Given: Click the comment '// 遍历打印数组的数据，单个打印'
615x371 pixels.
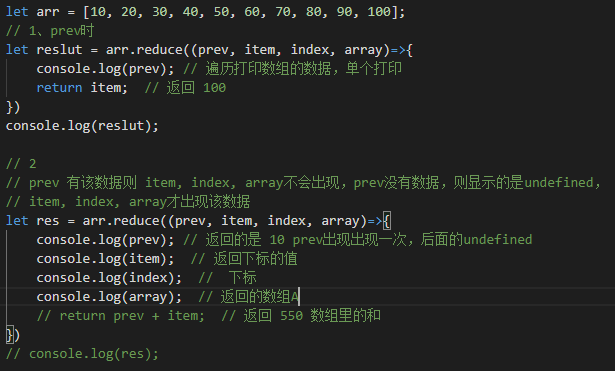Looking at the screenshot, I should [x=293, y=69].
